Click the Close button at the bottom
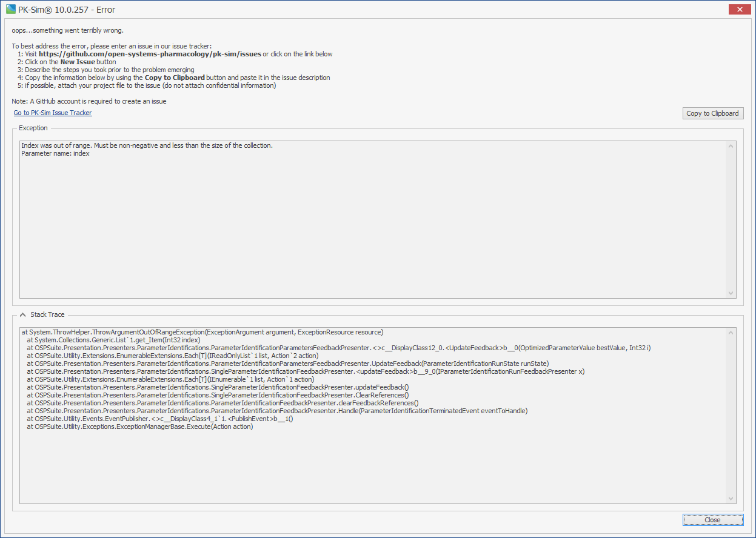This screenshot has height=538, width=756. pyautogui.click(x=712, y=520)
